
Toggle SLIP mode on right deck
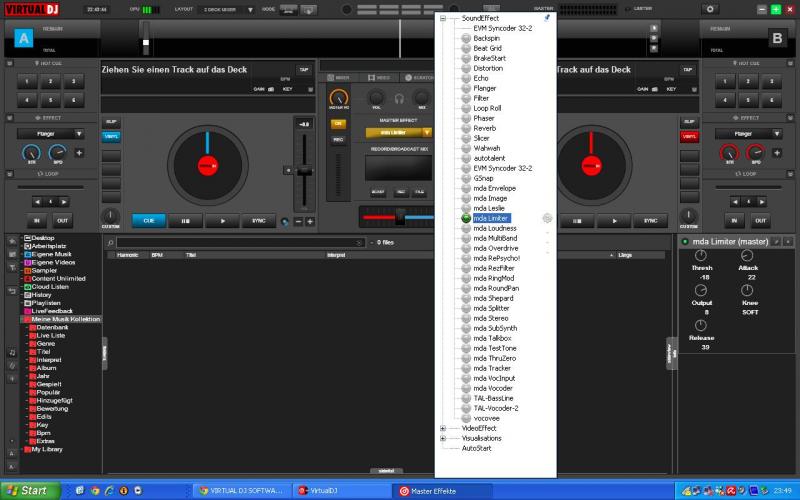(689, 122)
